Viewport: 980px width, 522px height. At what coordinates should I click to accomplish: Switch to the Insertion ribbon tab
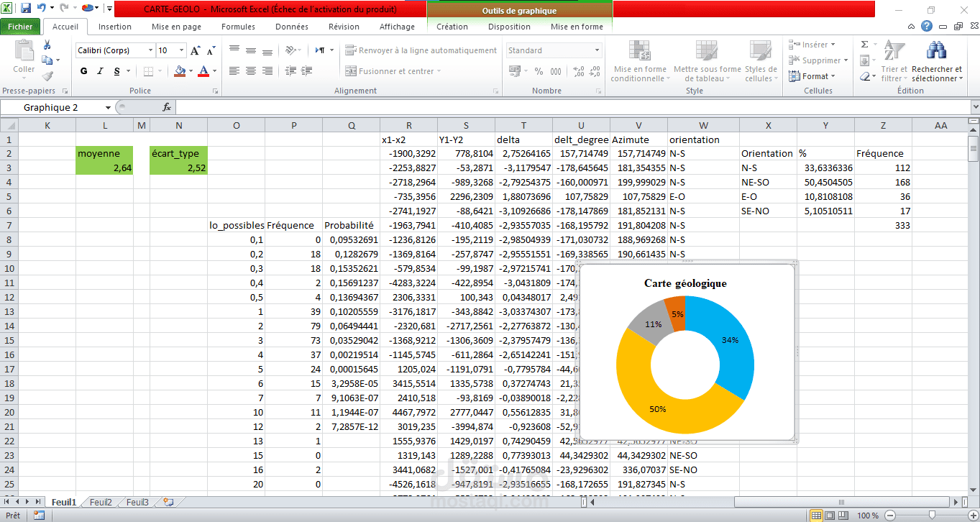115,27
